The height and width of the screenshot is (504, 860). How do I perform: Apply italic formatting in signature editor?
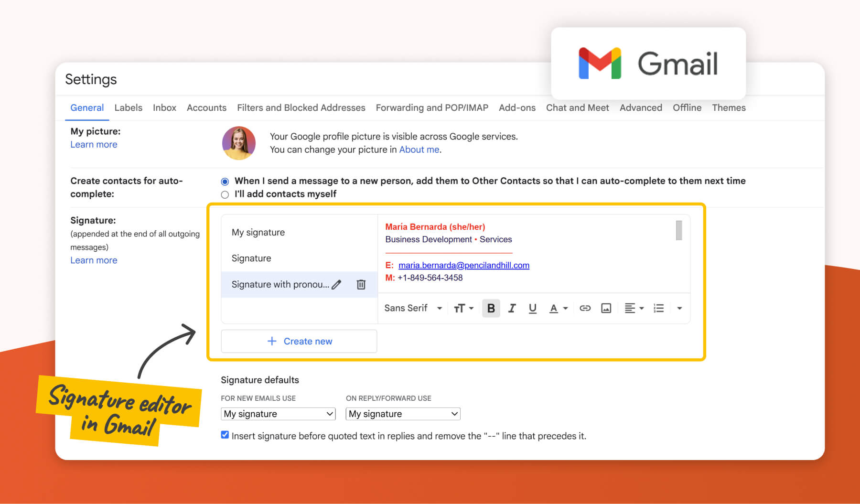pyautogui.click(x=512, y=308)
